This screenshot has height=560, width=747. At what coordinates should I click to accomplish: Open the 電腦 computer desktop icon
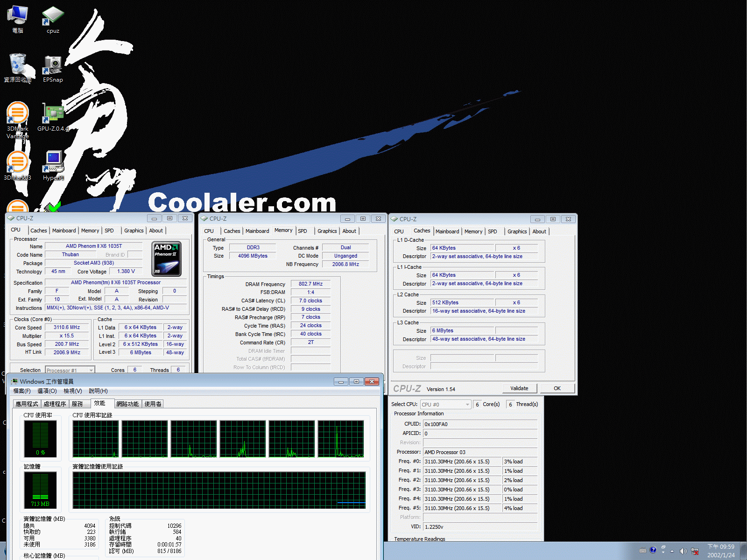pyautogui.click(x=18, y=19)
